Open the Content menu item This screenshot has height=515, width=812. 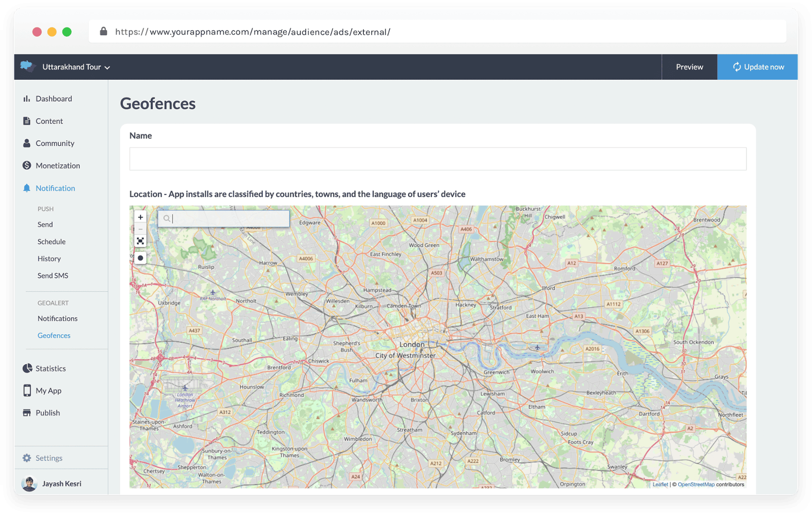coord(49,121)
